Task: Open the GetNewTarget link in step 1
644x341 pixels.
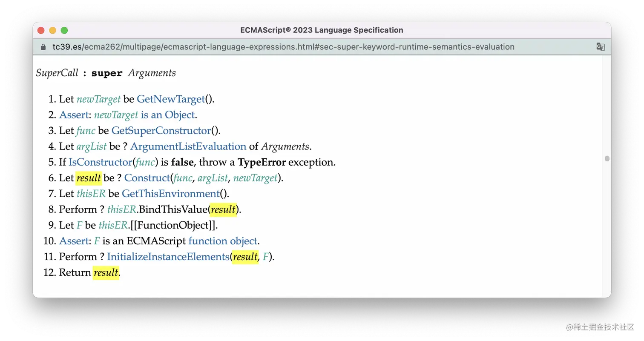Action: [171, 99]
